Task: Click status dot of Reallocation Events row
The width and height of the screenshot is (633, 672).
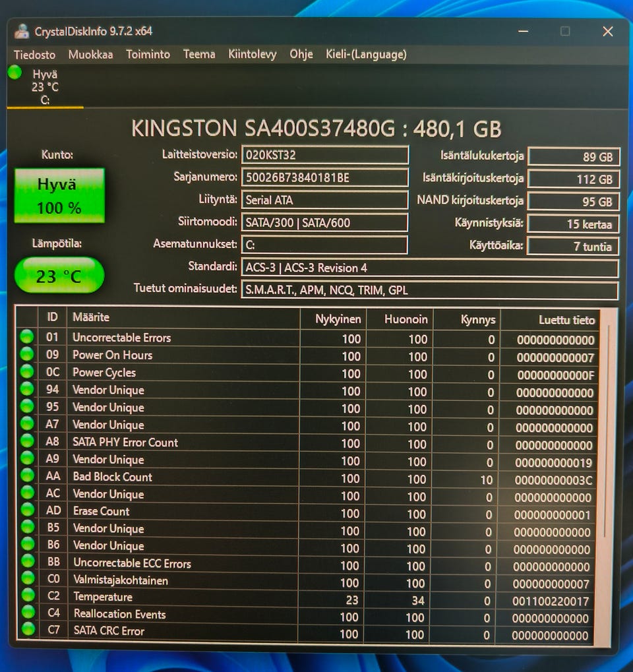Action: [28, 612]
